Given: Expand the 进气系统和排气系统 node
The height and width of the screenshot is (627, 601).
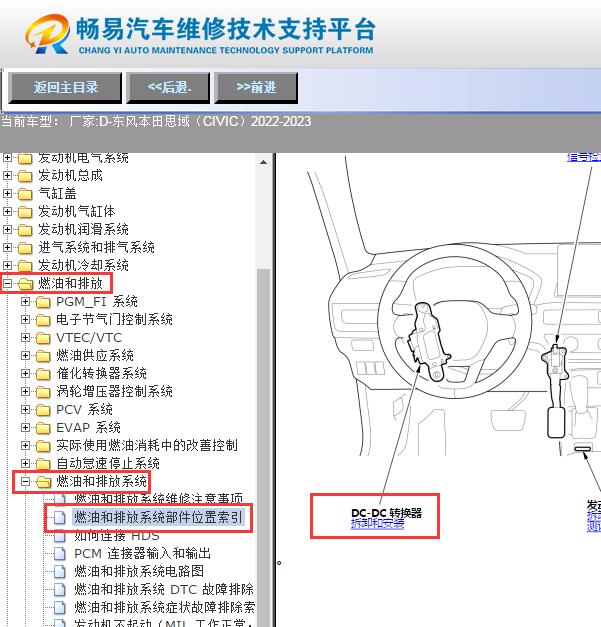Looking at the screenshot, I should point(7,248).
